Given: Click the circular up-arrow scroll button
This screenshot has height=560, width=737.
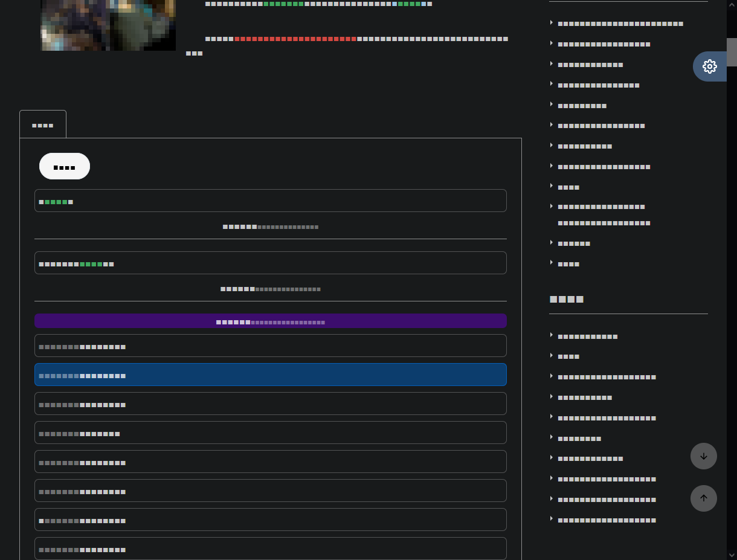Looking at the screenshot, I should click(703, 498).
